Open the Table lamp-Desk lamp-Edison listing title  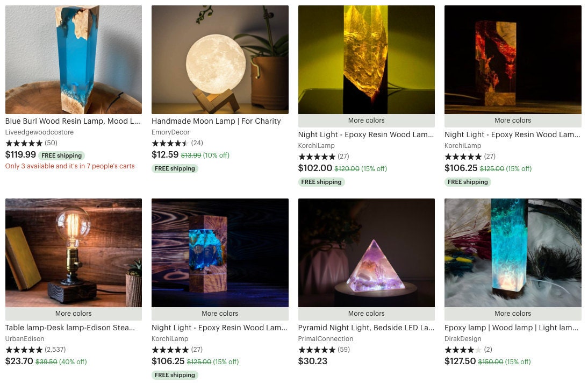70,328
